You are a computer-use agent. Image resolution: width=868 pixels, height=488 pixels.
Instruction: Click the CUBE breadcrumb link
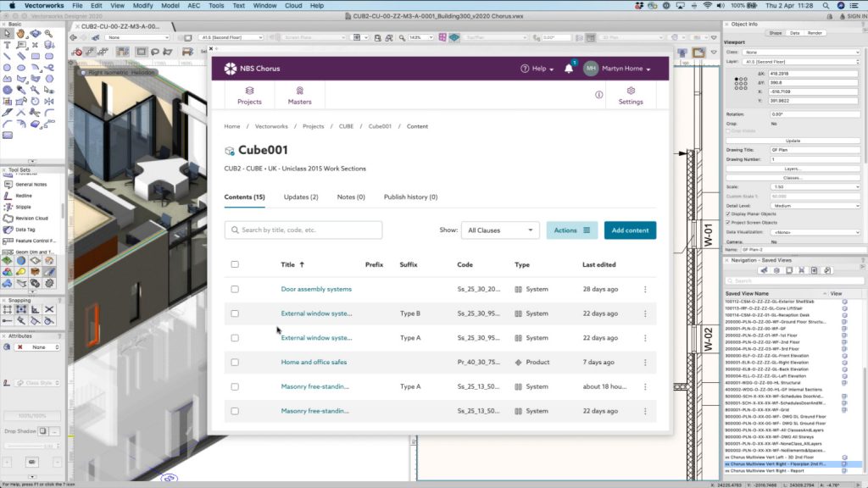coord(346,126)
